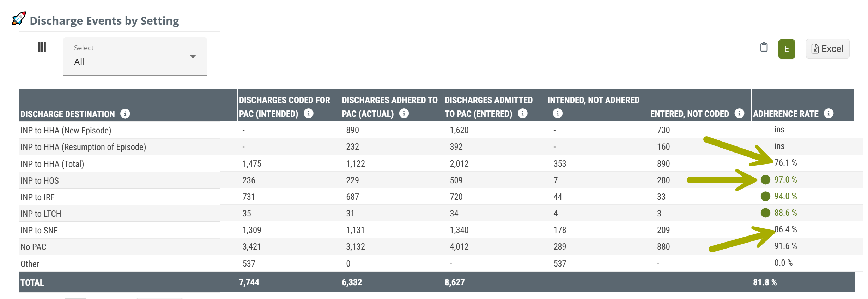Show info for Discharge Destination column
Viewport: 868px width, 299px height.
coord(125,114)
